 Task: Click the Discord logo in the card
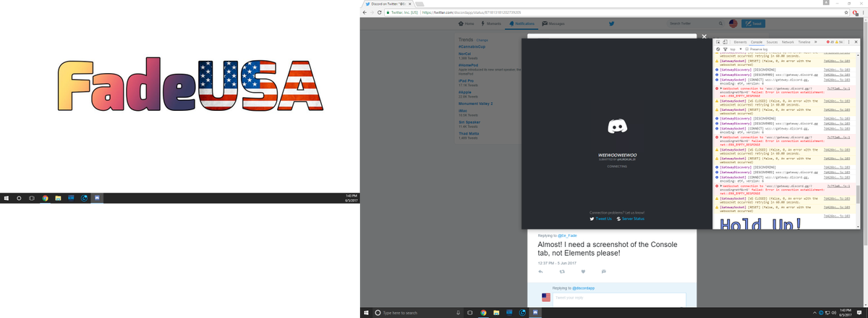coord(617,127)
